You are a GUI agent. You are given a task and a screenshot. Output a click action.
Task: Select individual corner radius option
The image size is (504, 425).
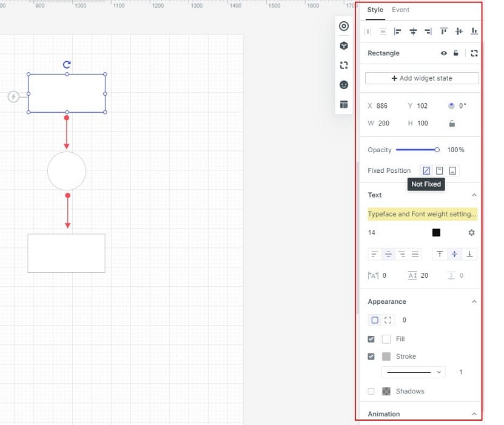[x=388, y=320]
